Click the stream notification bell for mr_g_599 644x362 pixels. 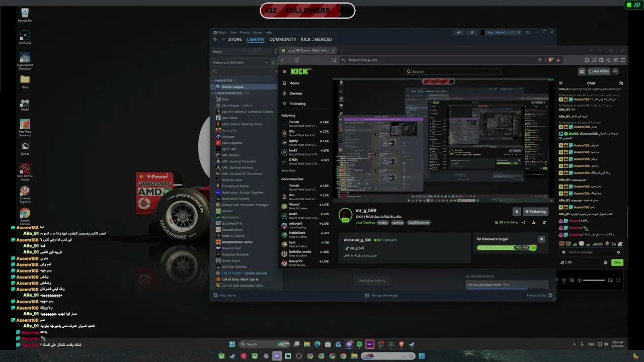click(x=516, y=212)
